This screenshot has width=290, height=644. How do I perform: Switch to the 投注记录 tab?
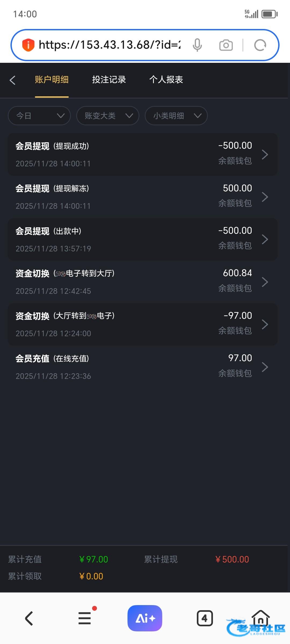(x=109, y=80)
